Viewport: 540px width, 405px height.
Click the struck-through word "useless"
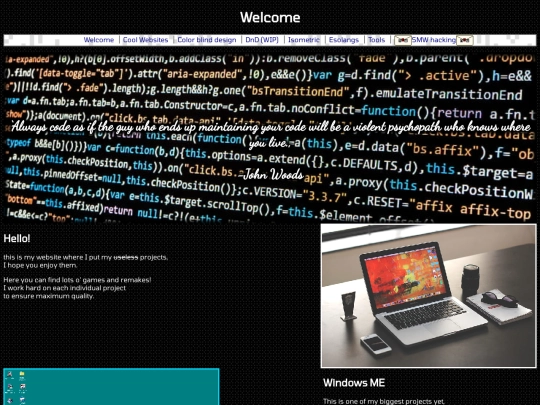tap(126, 257)
